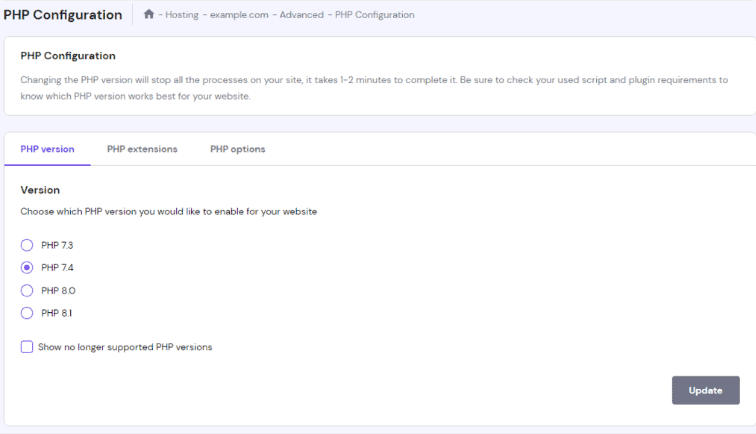Choose the PHP 7.4 radio button
The width and height of the screenshot is (756, 434).
click(27, 268)
